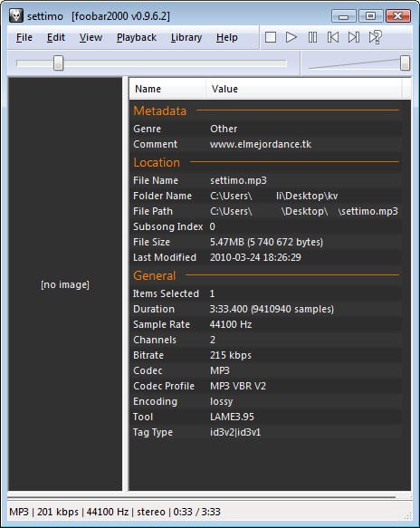Jump to the previous track
Image resolution: width=420 pixels, height=528 pixels.
pos(333,37)
